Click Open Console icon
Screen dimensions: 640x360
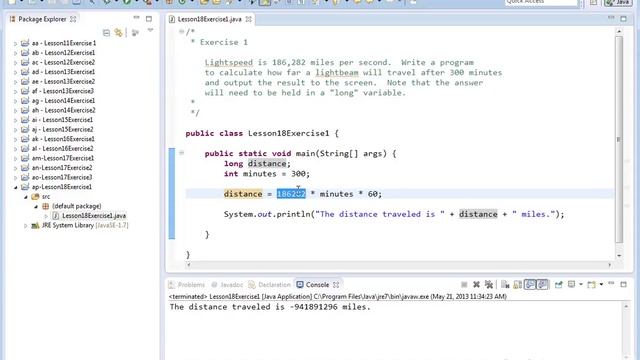click(591, 284)
